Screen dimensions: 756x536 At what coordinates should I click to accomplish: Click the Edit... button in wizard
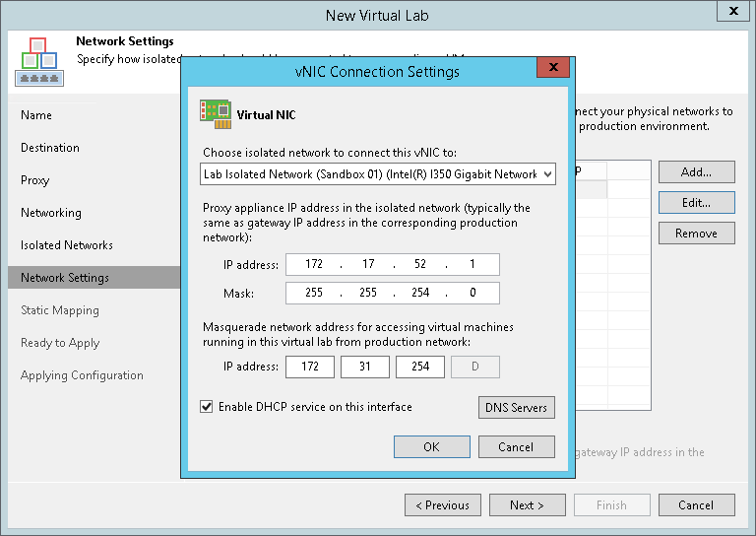coord(697,203)
